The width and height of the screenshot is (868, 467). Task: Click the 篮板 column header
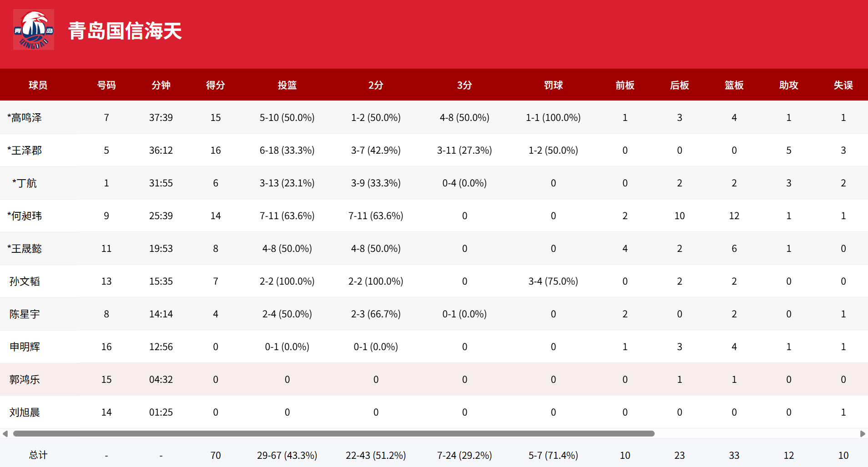(734, 85)
